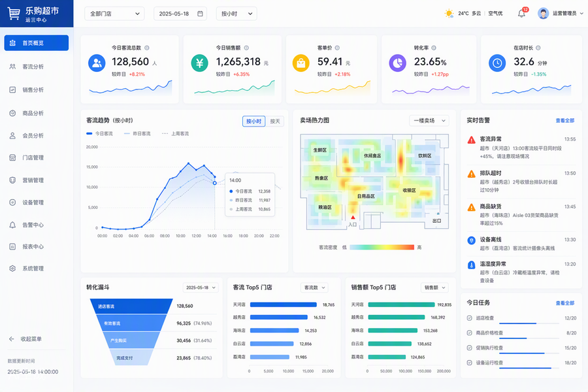The width and height of the screenshot is (588, 392).
Task: Click the 转化率 info icon
Action: click(x=434, y=48)
